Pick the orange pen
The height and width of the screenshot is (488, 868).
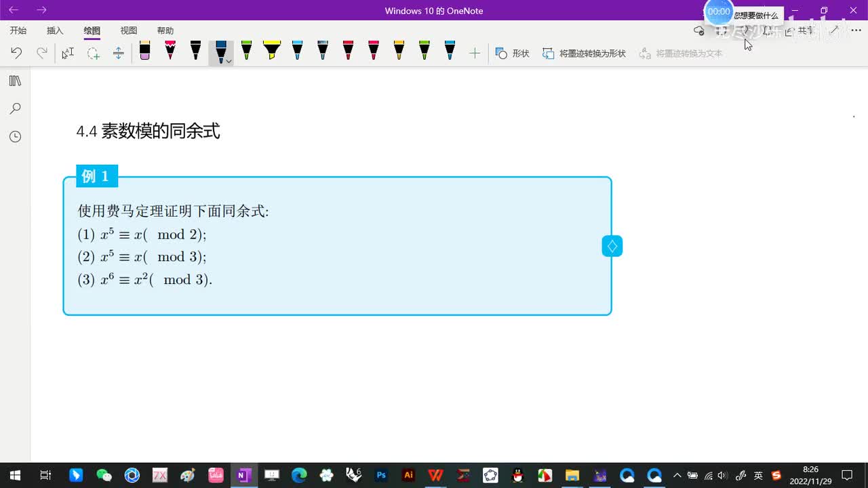coord(399,51)
